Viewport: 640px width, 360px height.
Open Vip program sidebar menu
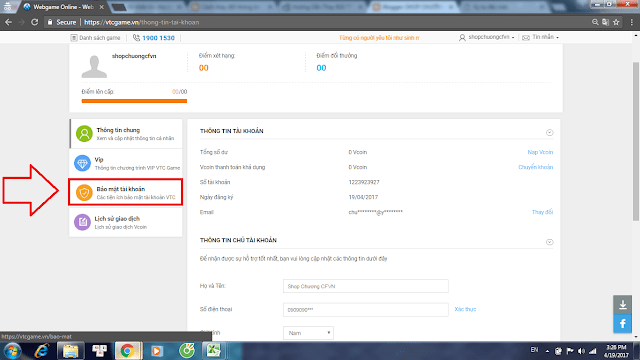(x=126, y=163)
